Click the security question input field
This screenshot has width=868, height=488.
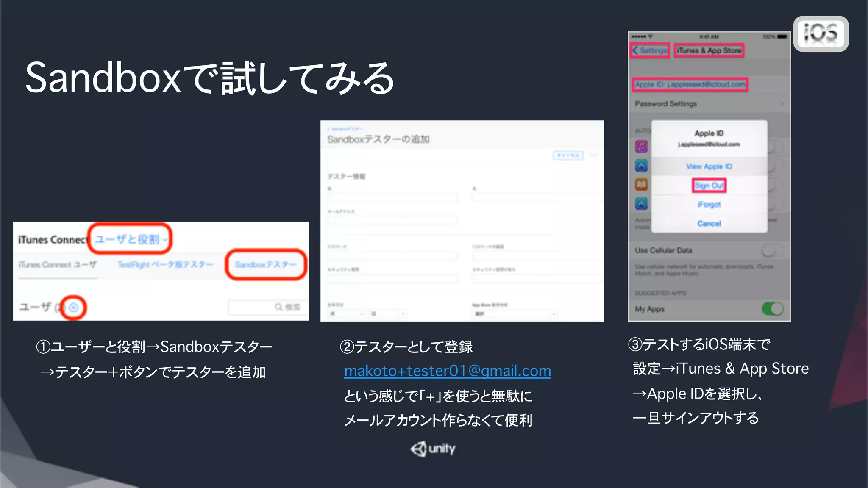click(x=392, y=278)
